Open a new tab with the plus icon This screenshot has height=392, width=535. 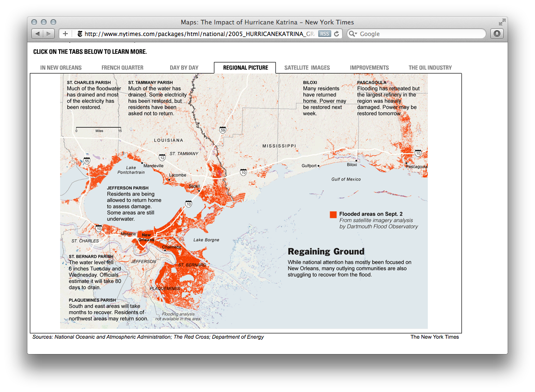coord(65,34)
